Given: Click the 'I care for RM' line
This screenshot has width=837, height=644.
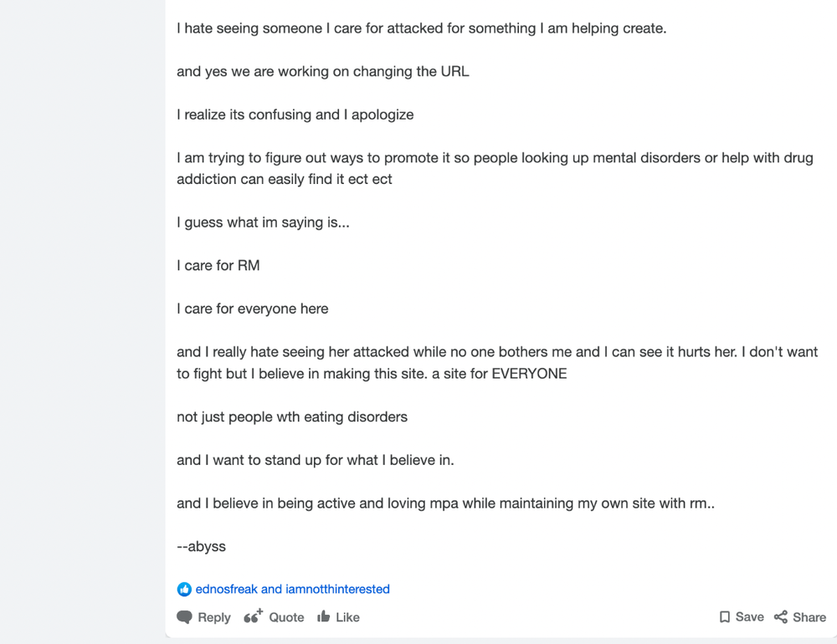Looking at the screenshot, I should coord(218,265).
